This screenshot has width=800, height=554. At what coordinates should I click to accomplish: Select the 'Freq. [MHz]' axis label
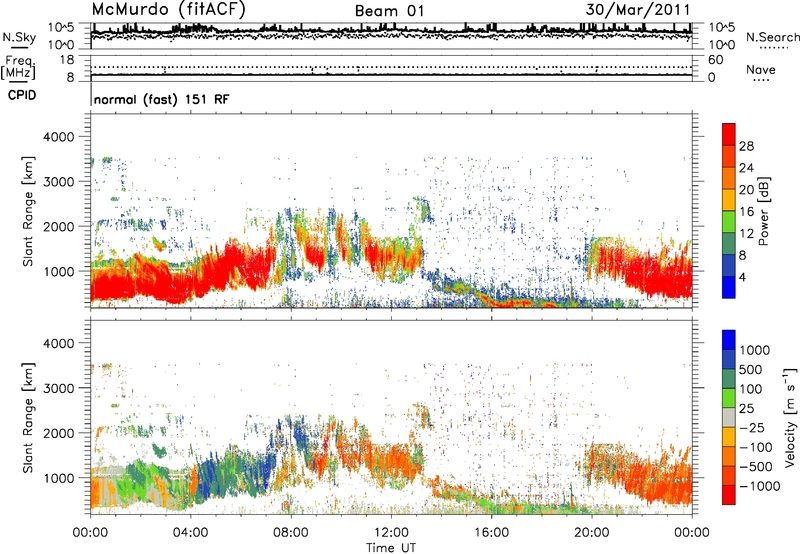pyautogui.click(x=18, y=68)
